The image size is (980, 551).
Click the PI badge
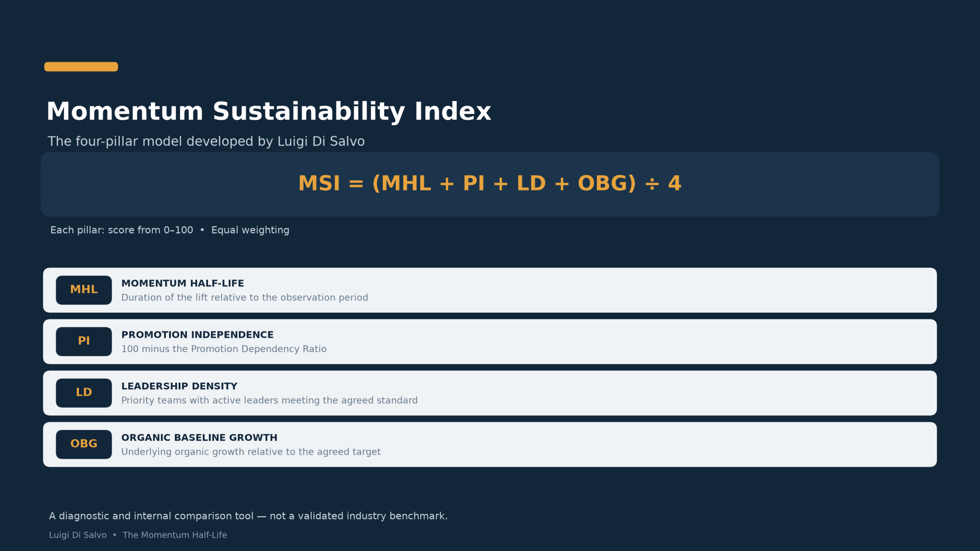pos(84,341)
